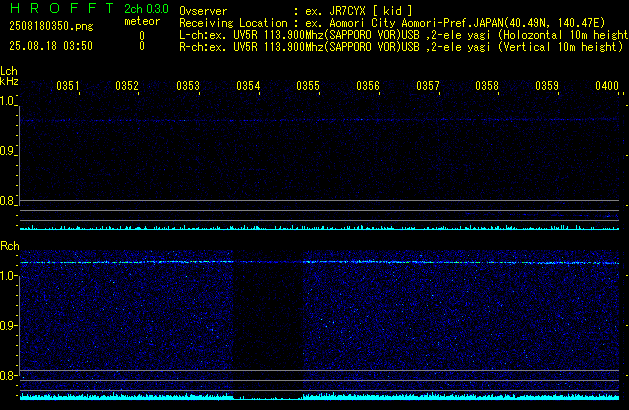Click the Rch 0.9 frequency axis label
This screenshot has height=410, width=629.
tap(7, 326)
